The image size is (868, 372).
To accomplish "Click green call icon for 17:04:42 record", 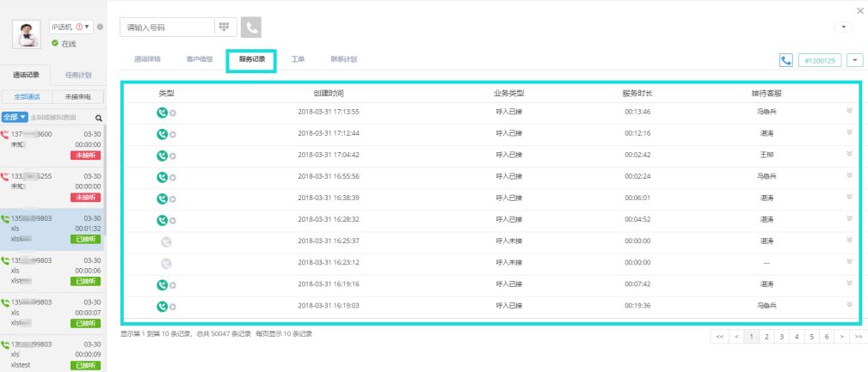I will pyautogui.click(x=162, y=156).
